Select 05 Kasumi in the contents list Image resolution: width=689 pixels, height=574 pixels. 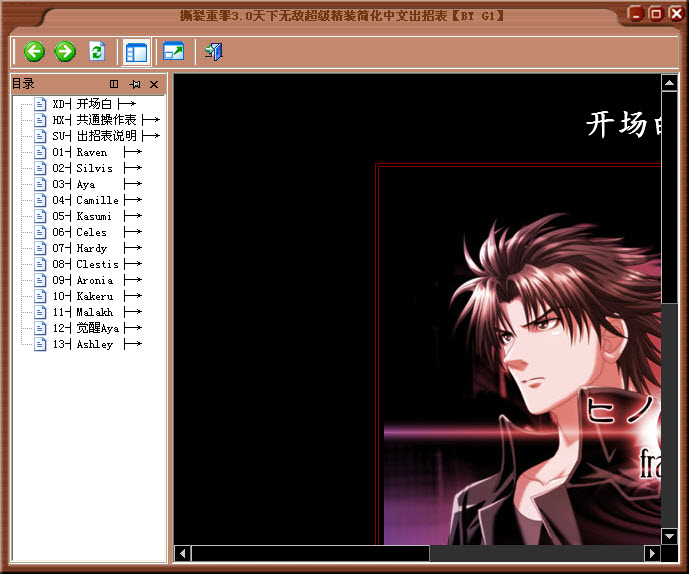coord(97,216)
